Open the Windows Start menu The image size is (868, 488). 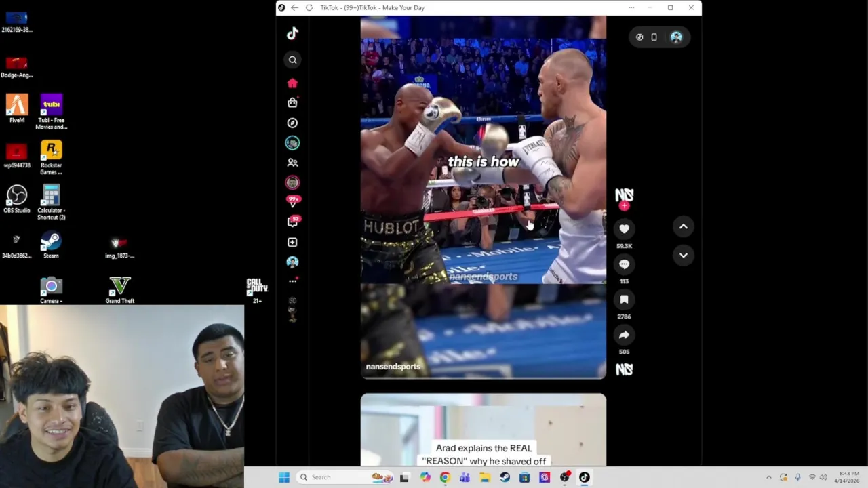[x=284, y=477]
